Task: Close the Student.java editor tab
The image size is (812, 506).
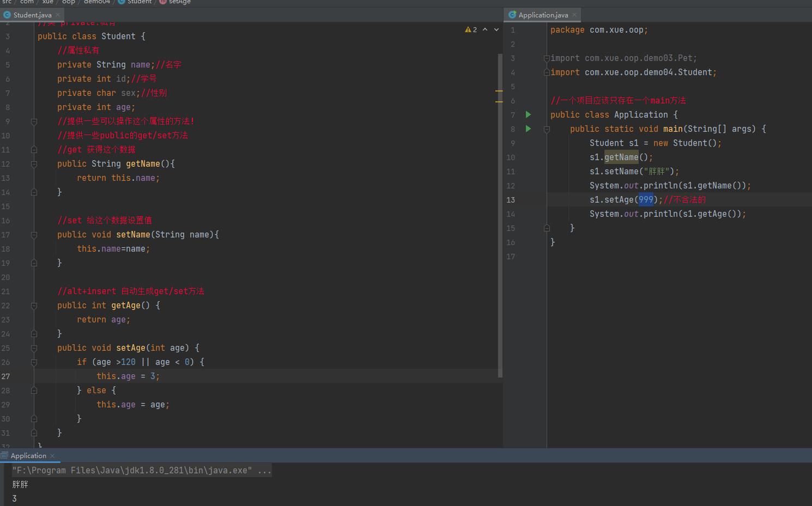Action: [58, 15]
